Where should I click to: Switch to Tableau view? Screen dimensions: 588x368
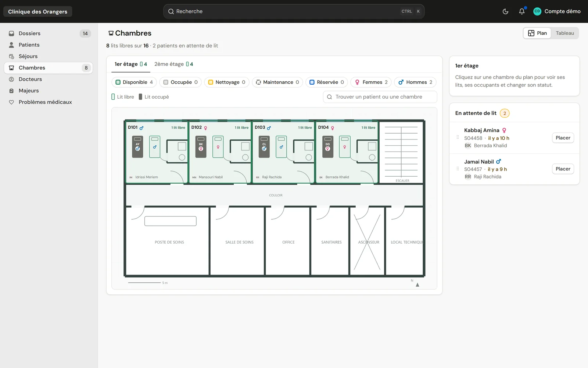point(564,33)
